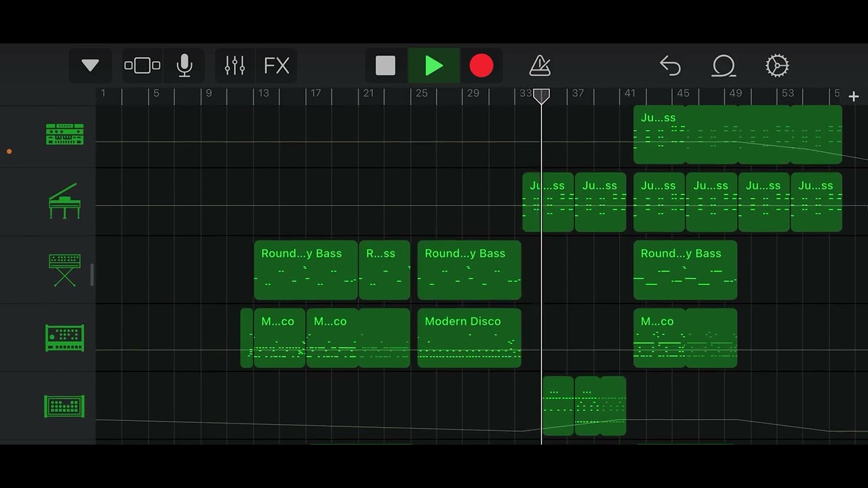This screenshot has height=488, width=868.
Task: Start recording with the red record button
Action: coord(481,66)
